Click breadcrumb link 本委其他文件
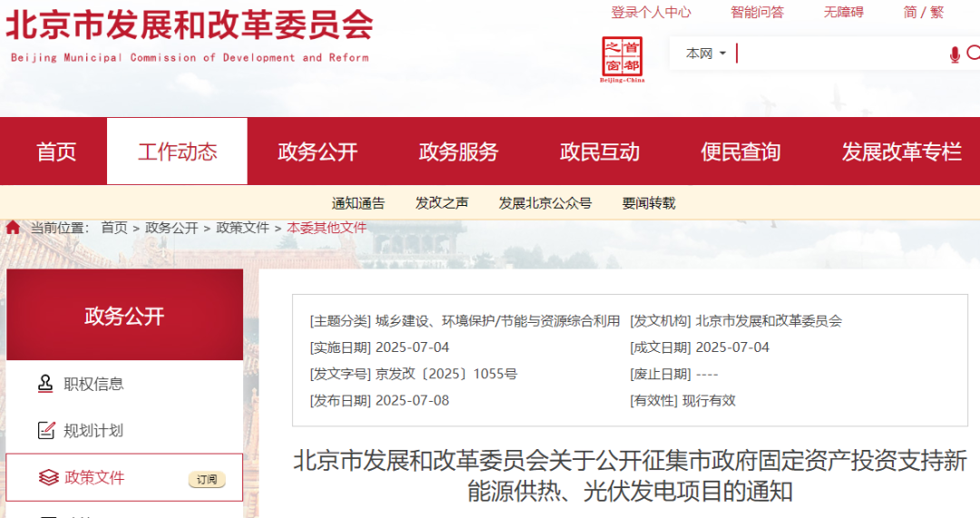Screen dimensions: 980x518 [327, 228]
